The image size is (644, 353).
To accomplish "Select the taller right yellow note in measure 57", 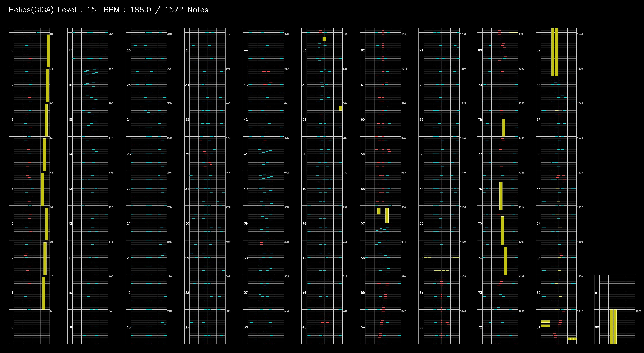I will click(x=387, y=215).
